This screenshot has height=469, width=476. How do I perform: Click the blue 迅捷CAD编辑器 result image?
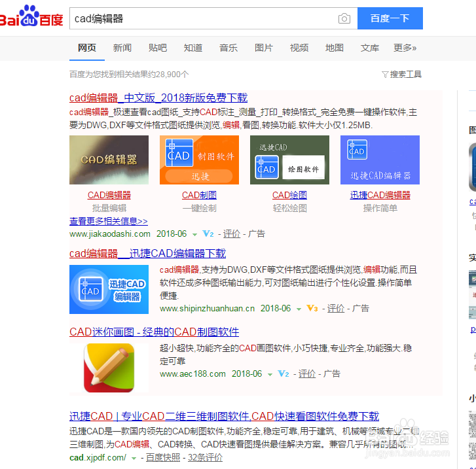109,289
